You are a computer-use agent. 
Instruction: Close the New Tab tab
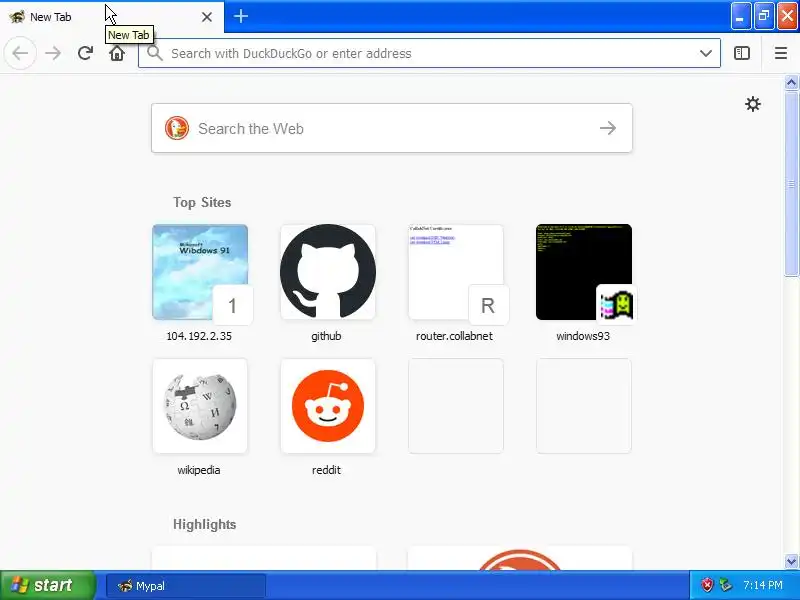(x=207, y=17)
